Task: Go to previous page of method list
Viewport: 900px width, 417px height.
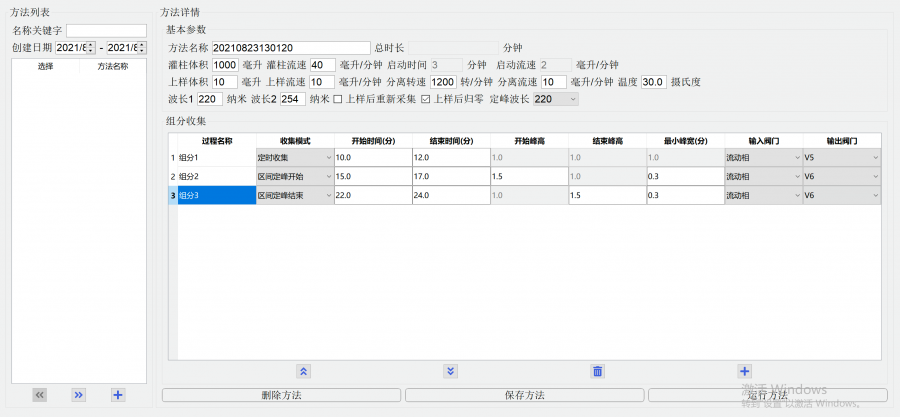Action: (40, 395)
